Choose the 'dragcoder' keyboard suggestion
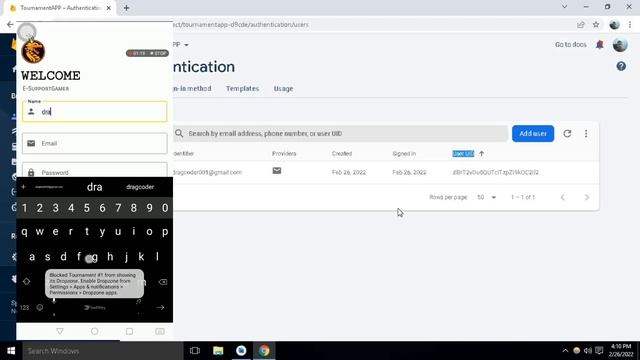 tap(140, 187)
